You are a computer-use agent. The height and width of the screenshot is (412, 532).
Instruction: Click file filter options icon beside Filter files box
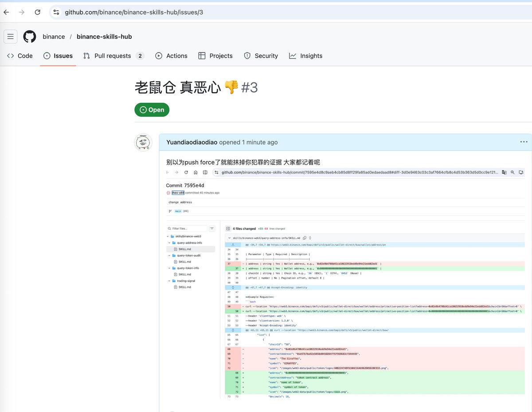pyautogui.click(x=212, y=229)
